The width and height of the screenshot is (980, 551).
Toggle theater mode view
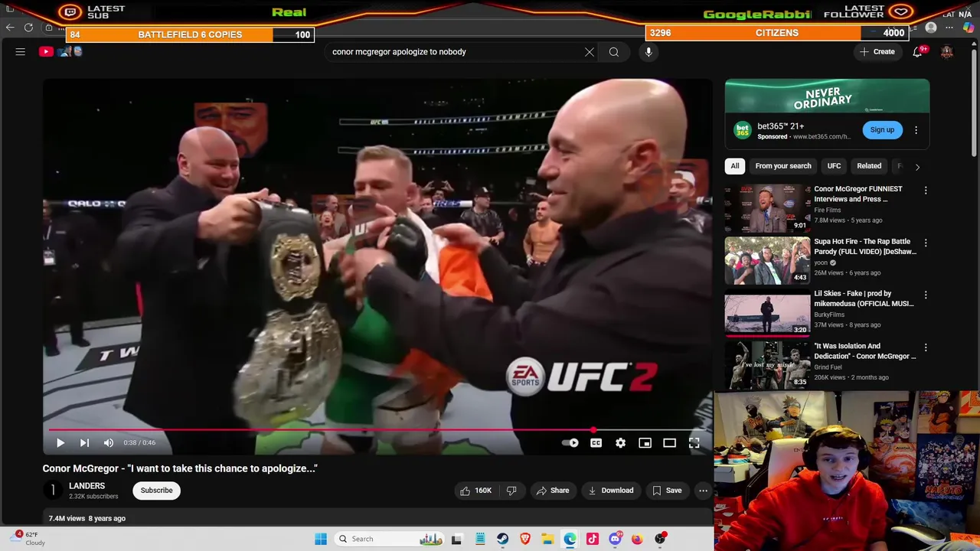click(669, 442)
